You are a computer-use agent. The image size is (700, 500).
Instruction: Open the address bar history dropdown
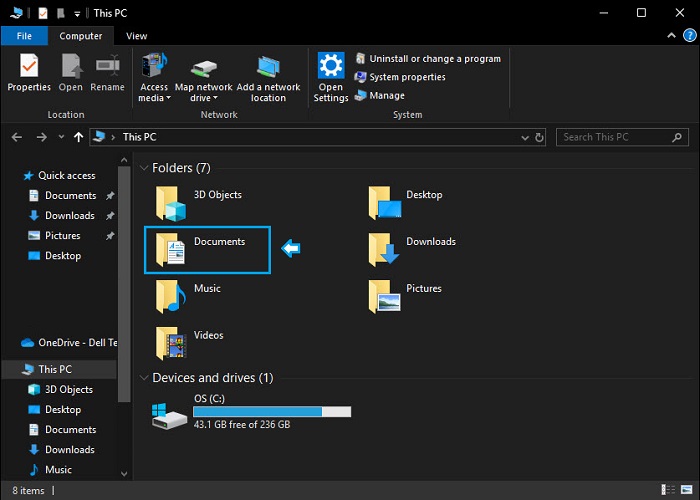click(x=523, y=137)
